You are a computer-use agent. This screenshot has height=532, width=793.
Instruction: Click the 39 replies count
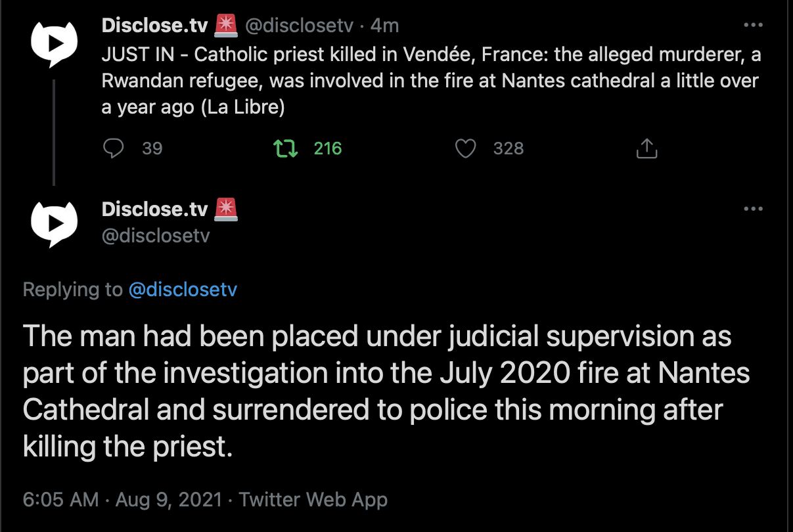[152, 148]
